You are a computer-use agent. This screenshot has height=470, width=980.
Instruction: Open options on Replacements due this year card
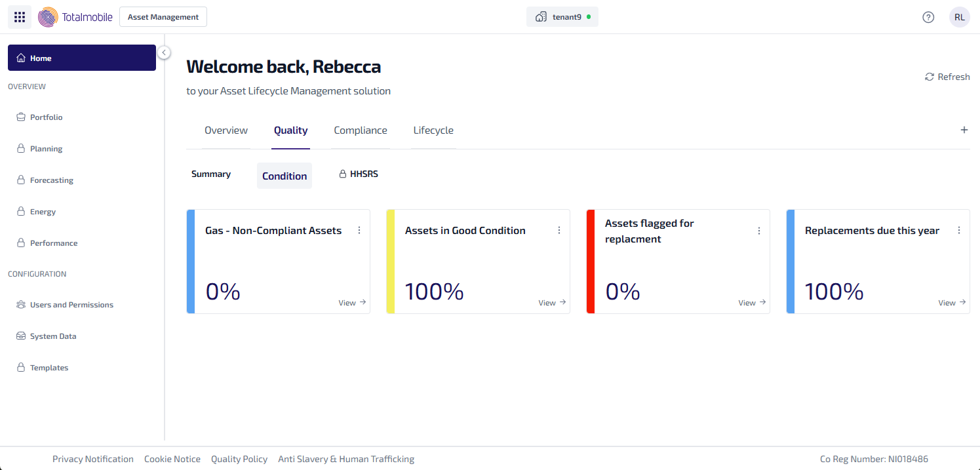pos(959,230)
